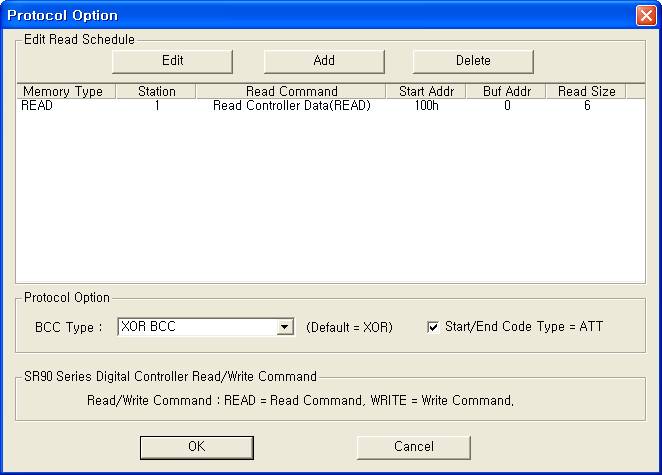Click the Read Command column header
662x475 pixels.
(291, 91)
